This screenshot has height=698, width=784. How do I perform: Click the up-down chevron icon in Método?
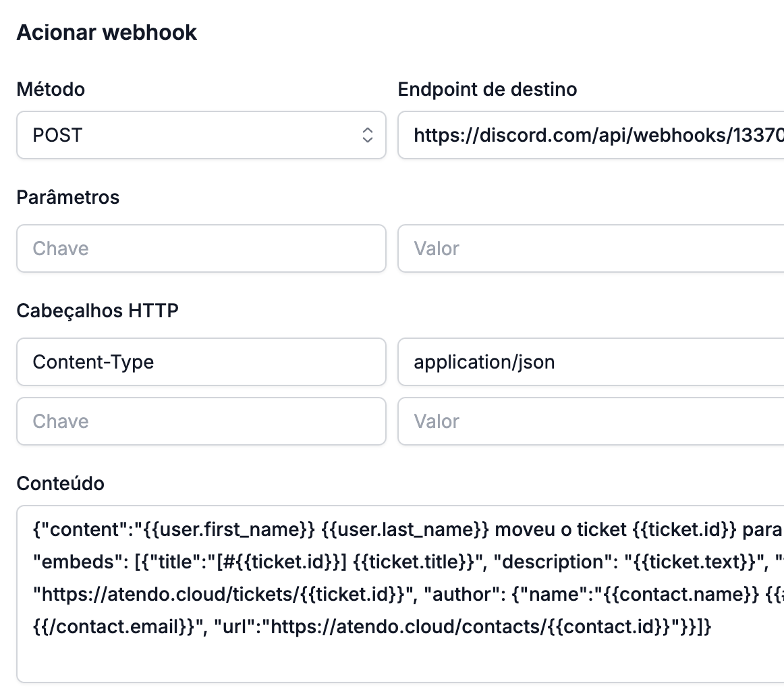[x=368, y=135]
